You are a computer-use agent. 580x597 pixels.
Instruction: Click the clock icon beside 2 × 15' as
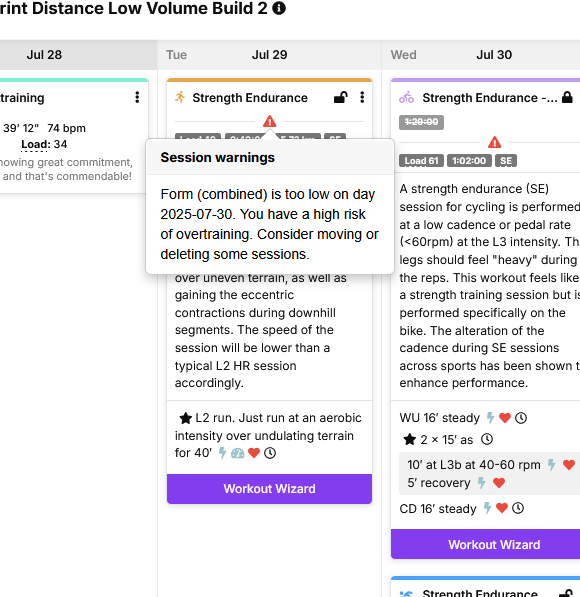point(487,439)
